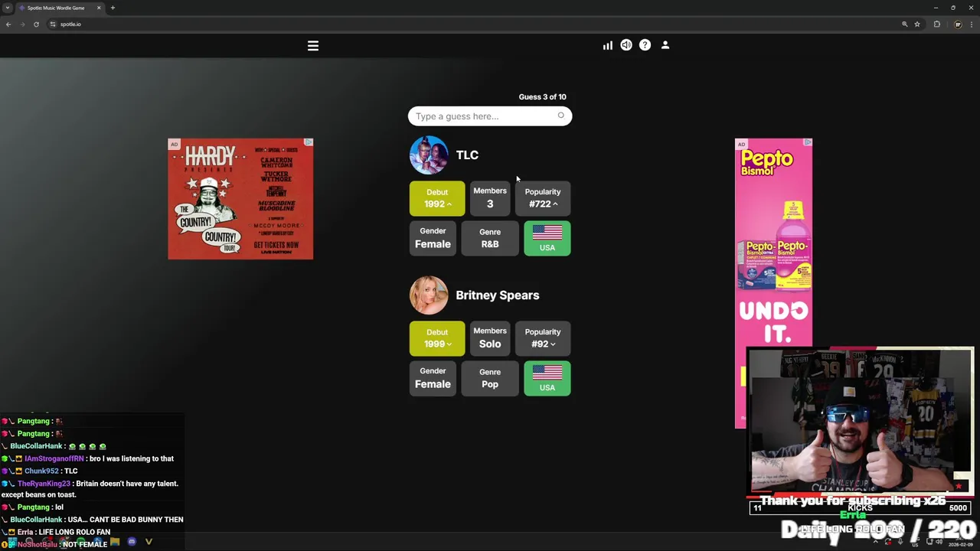Open the user profile icon
The height and width of the screenshot is (551, 980).
(x=665, y=45)
